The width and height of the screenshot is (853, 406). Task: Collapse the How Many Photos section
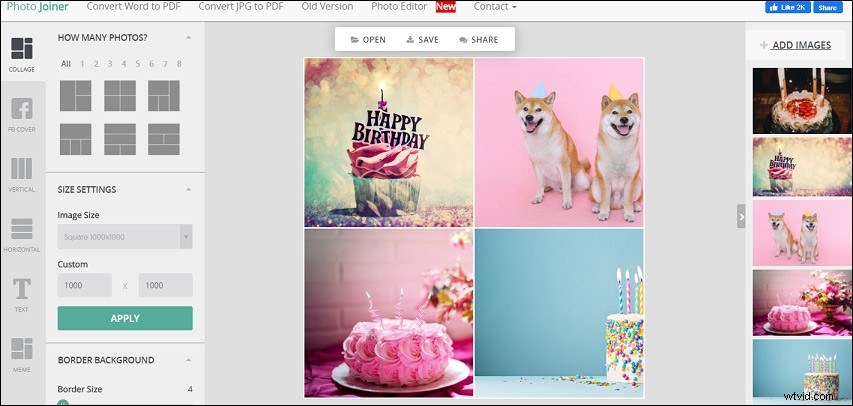point(188,38)
